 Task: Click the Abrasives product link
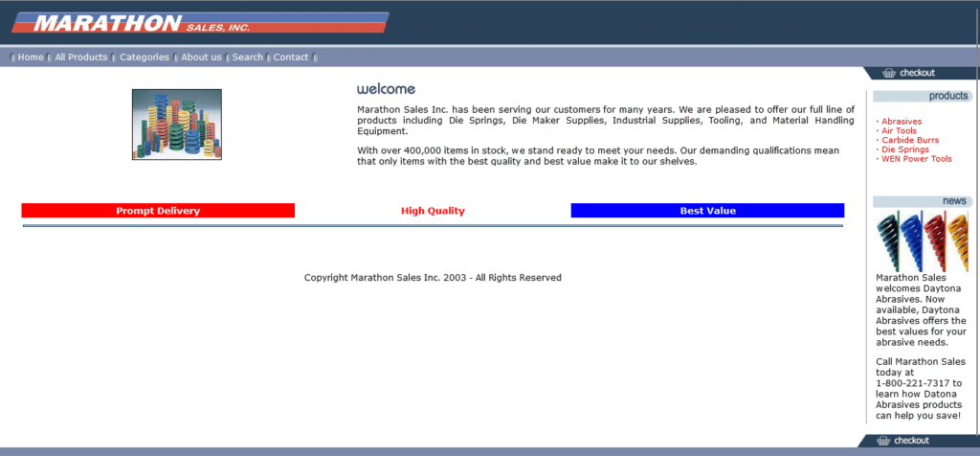click(902, 122)
